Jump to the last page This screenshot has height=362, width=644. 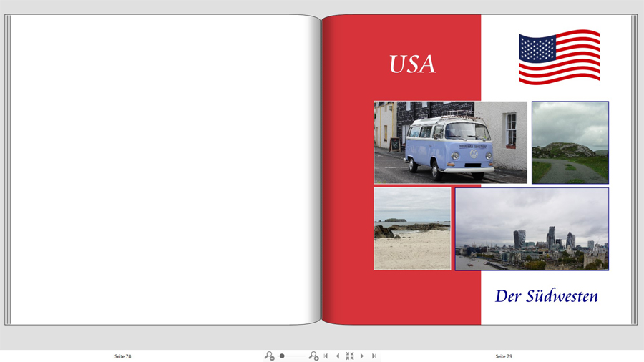[374, 356]
